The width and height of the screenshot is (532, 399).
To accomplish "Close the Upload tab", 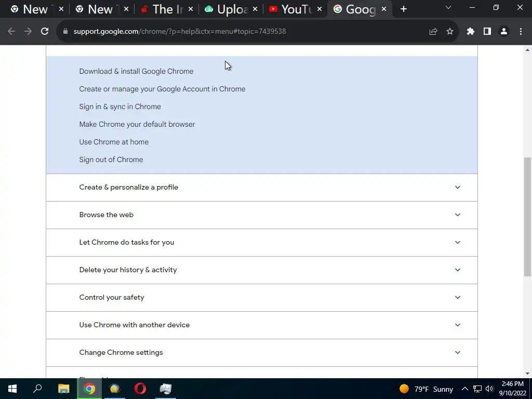I will tap(255, 9).
